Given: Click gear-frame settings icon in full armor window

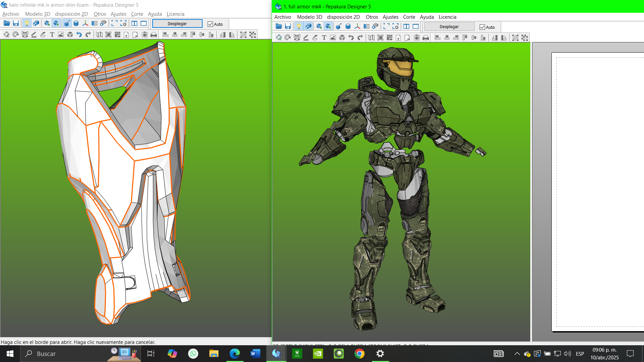Looking at the screenshot, I should (x=395, y=26).
